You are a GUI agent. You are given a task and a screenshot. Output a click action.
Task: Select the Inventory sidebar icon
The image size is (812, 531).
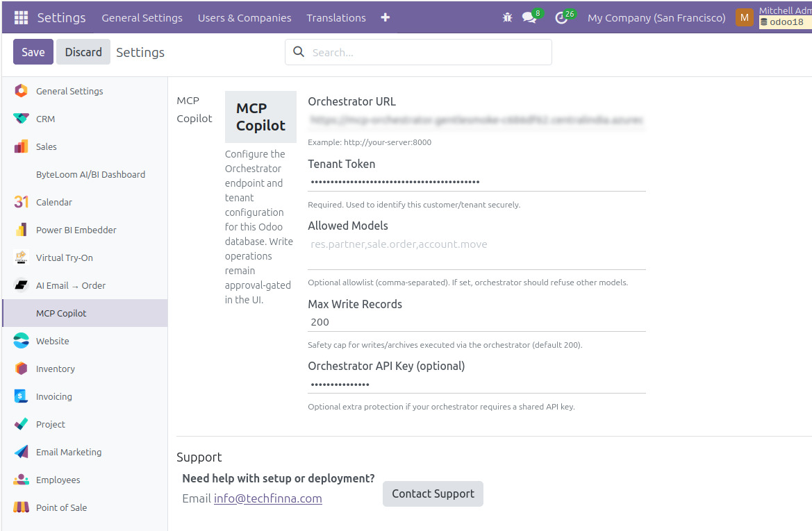22,369
